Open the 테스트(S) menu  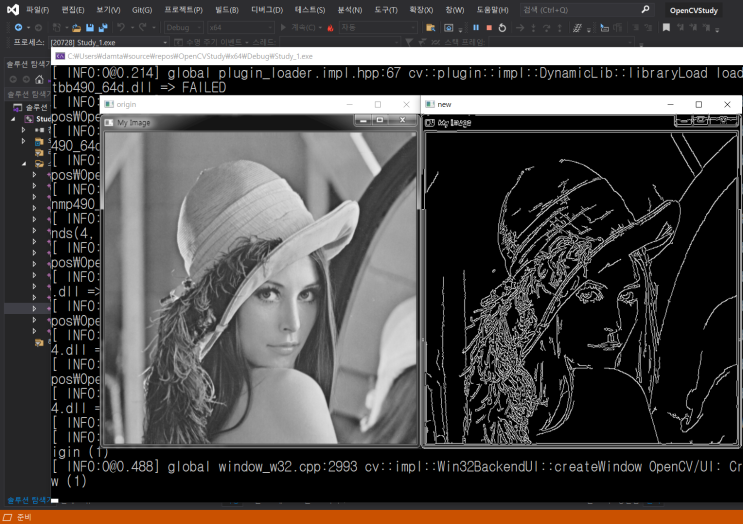[310, 10]
